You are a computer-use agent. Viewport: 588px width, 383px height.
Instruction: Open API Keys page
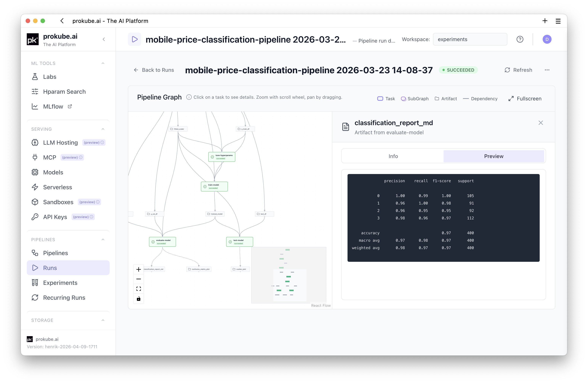tap(68, 217)
